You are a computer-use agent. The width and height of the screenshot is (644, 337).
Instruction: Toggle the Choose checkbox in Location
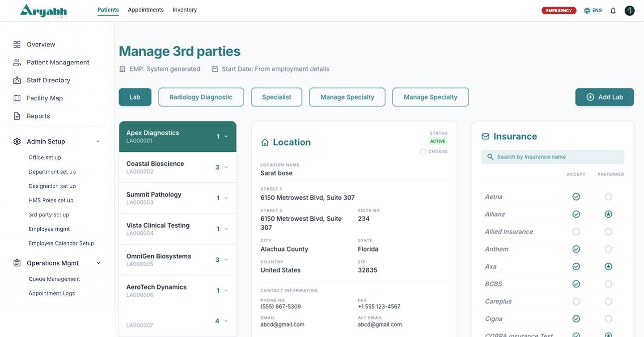click(x=423, y=152)
